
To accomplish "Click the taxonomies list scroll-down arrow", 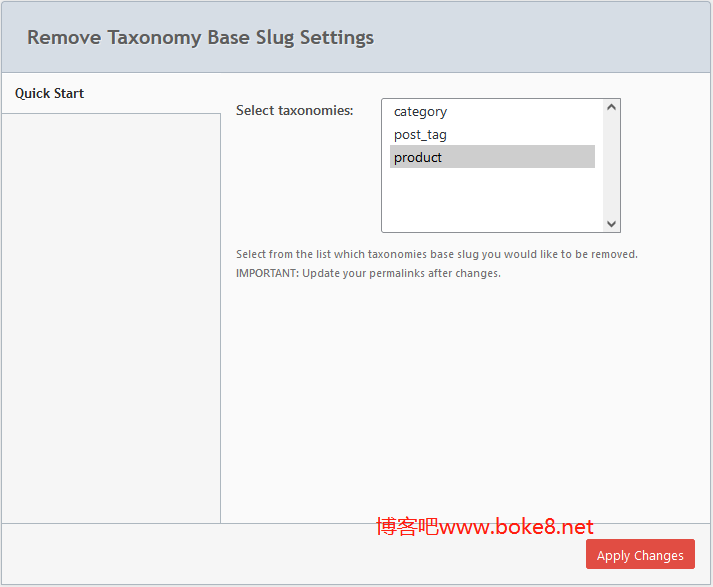I will [x=612, y=225].
